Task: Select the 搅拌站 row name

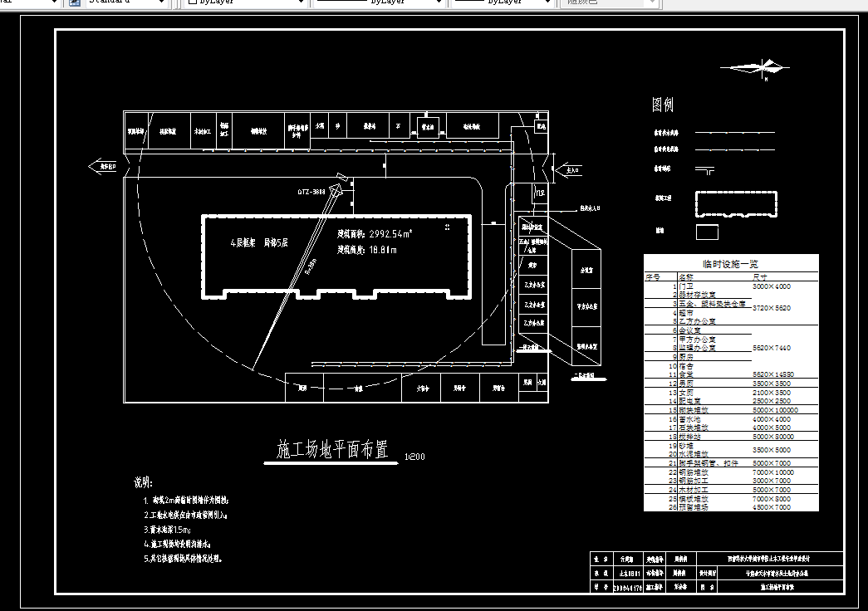Action: tap(689, 437)
